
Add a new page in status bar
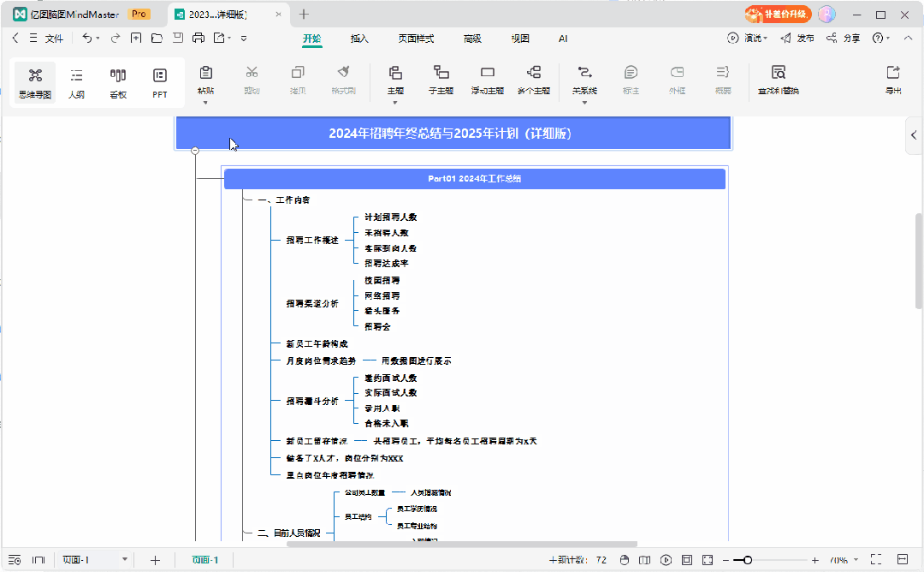click(x=155, y=560)
